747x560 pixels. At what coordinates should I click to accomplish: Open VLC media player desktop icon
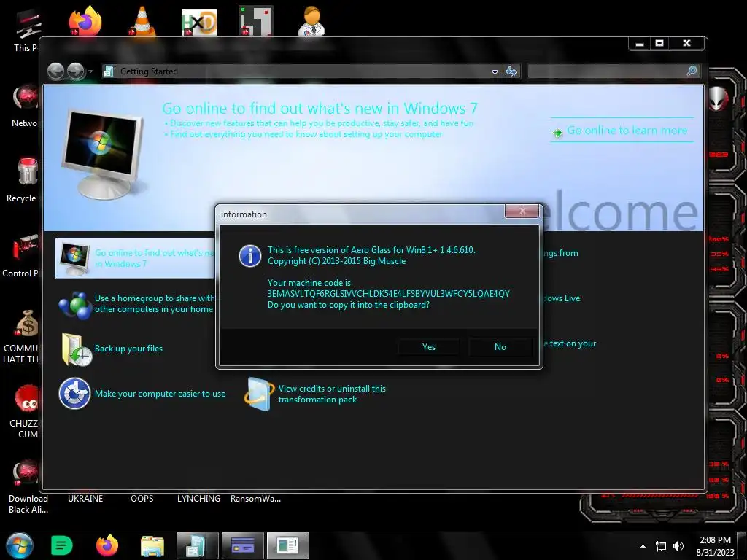(142, 21)
